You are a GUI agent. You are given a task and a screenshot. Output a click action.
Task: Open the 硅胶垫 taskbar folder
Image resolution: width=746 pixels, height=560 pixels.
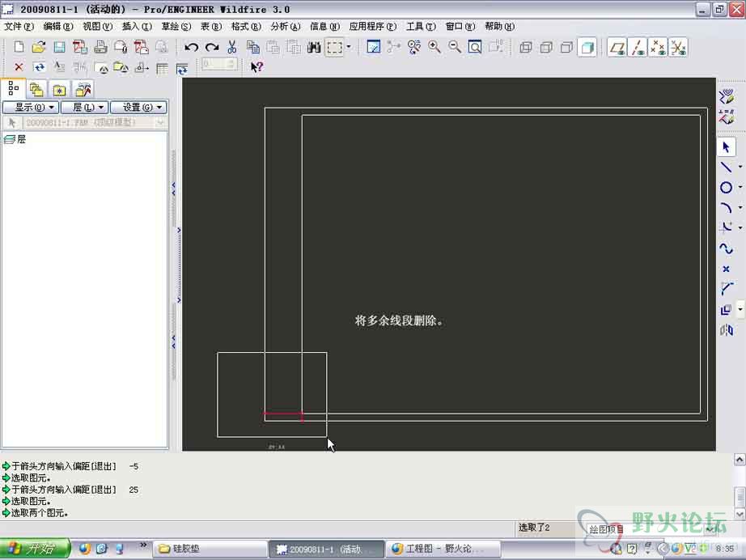[210, 549]
